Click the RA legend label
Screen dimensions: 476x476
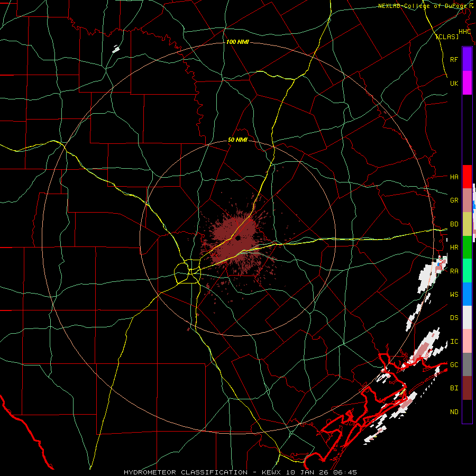454,271
